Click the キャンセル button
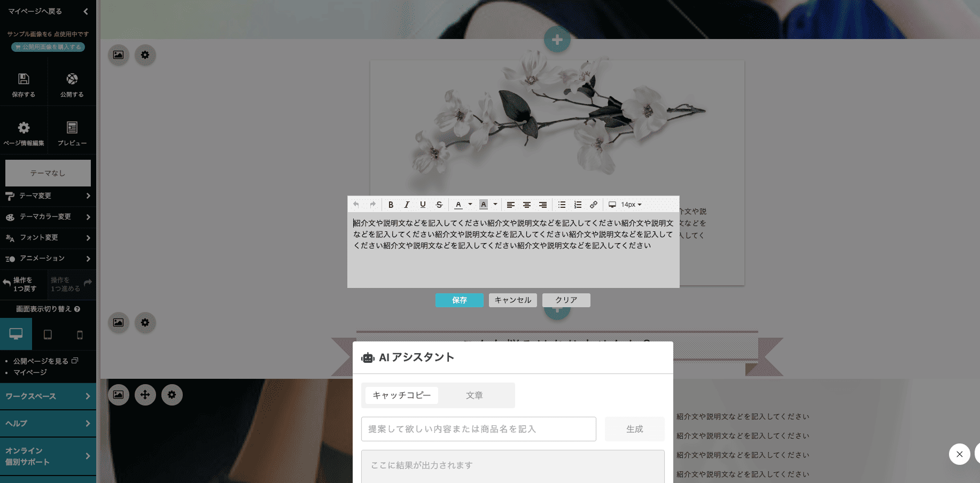The height and width of the screenshot is (483, 980). pos(513,300)
